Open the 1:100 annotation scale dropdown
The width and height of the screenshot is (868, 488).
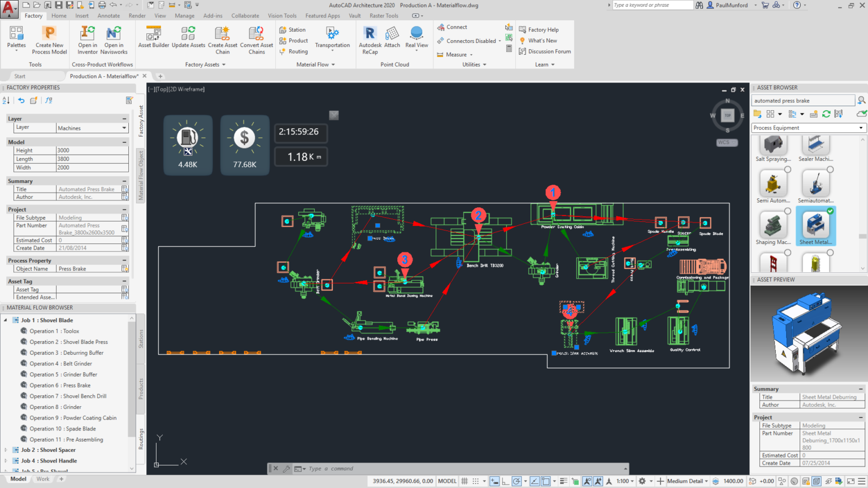[625, 481]
